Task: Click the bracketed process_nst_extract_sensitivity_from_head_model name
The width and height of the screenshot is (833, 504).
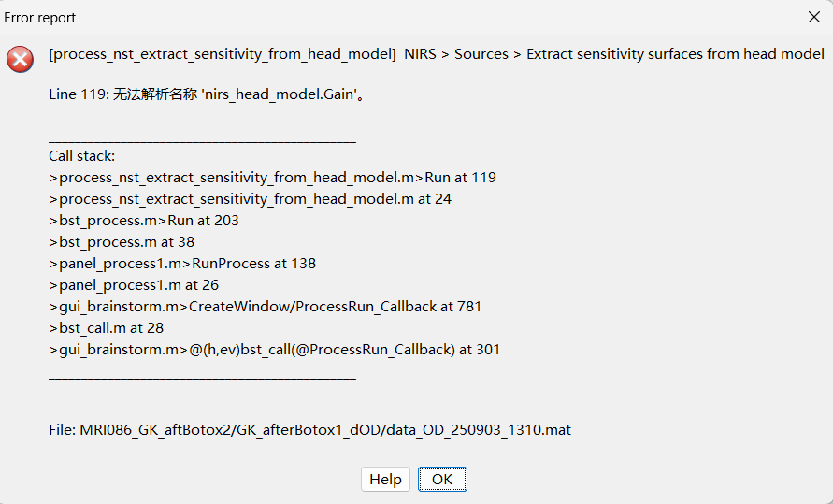Action: click(x=223, y=54)
